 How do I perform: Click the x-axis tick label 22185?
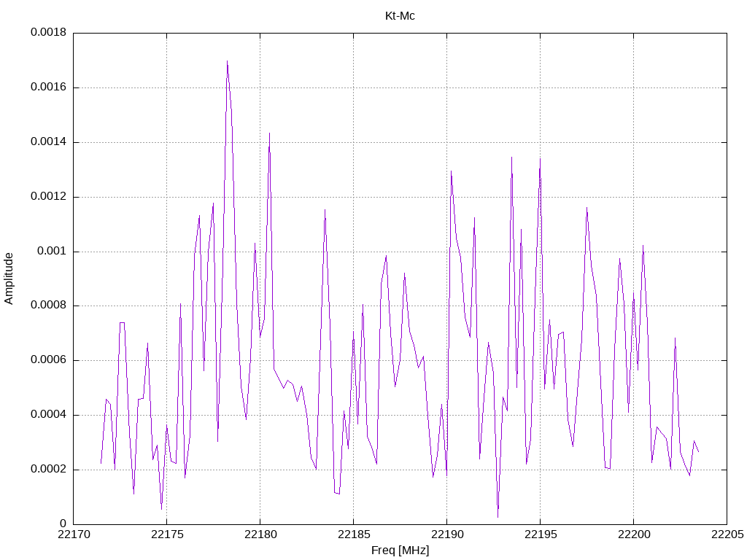(354, 534)
